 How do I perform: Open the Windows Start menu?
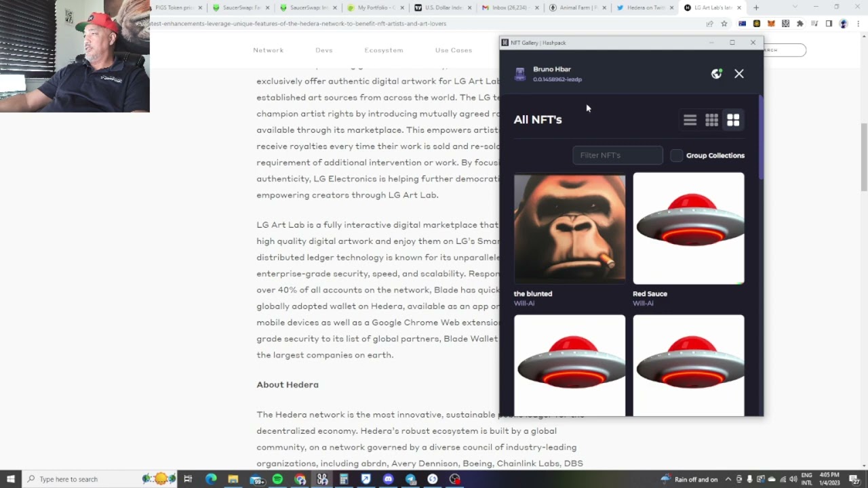[x=10, y=479]
